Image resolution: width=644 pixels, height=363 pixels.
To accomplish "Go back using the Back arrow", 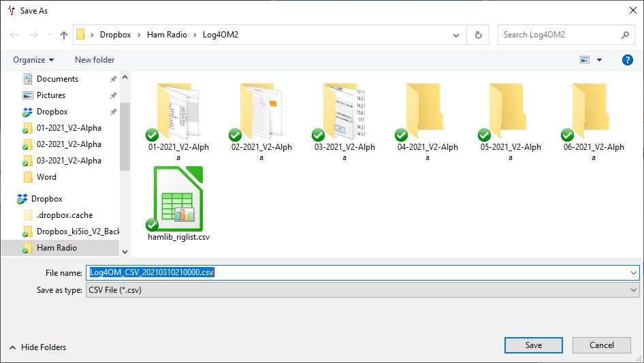I will (x=14, y=35).
